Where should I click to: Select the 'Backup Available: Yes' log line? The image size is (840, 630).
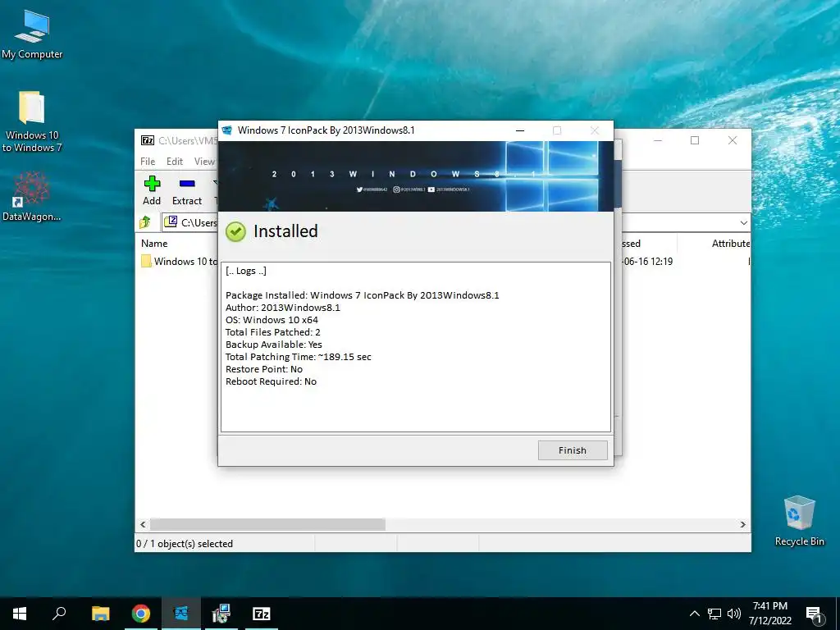coord(274,345)
